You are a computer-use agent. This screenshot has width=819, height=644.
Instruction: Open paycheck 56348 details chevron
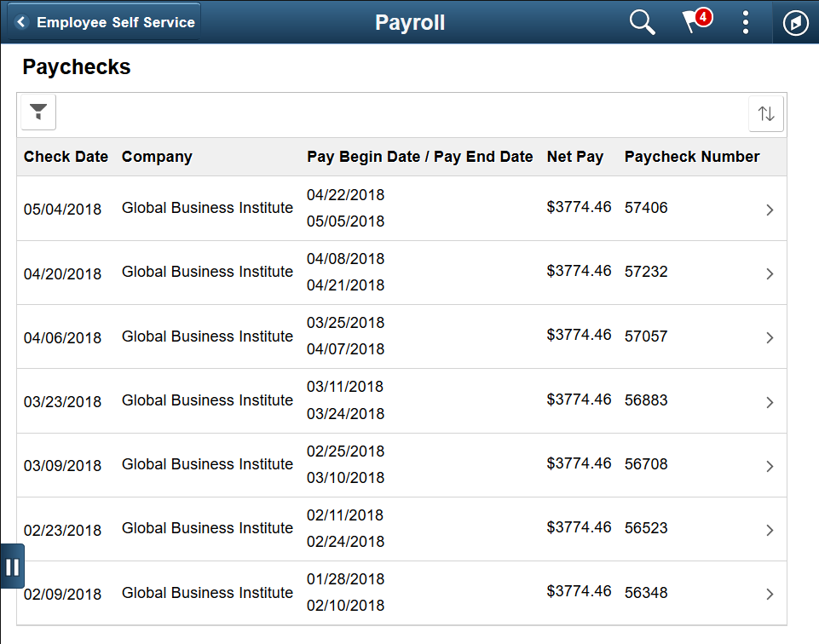coord(770,594)
